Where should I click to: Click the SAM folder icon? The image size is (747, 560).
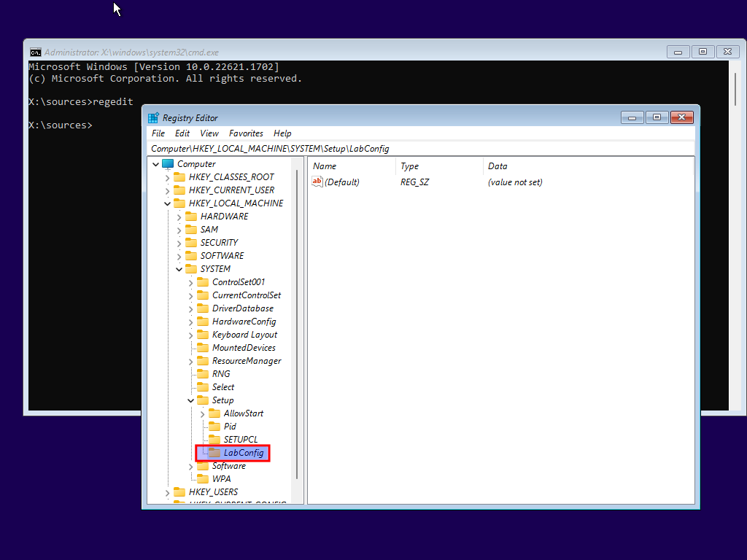pyautogui.click(x=191, y=230)
